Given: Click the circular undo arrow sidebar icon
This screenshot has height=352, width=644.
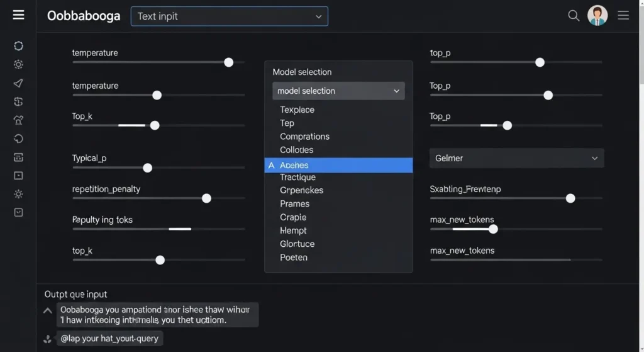Looking at the screenshot, I should click(18, 139).
